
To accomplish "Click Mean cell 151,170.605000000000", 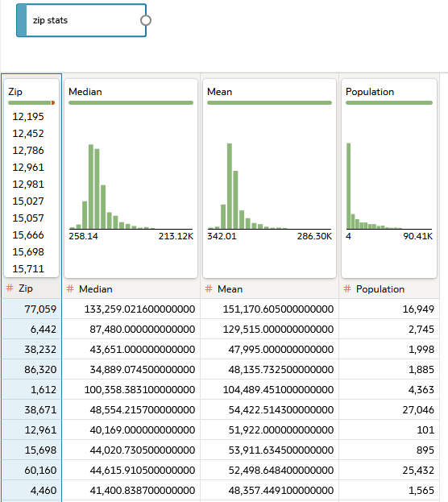I will pos(270,309).
